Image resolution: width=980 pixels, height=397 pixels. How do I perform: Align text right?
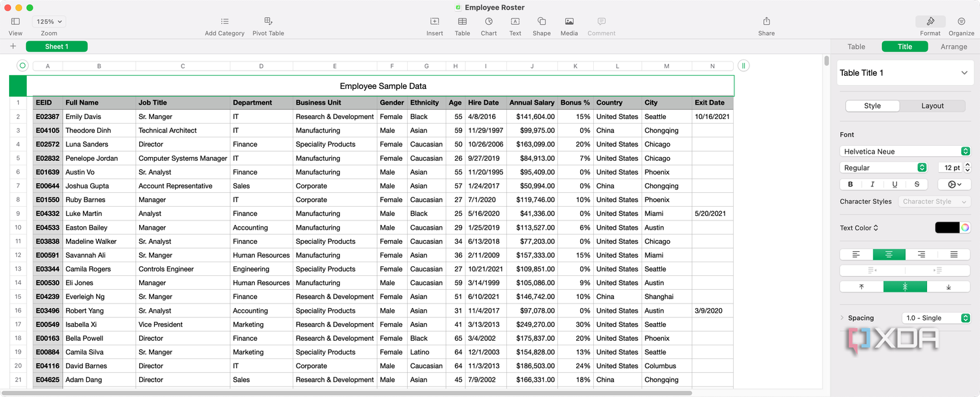tap(921, 254)
